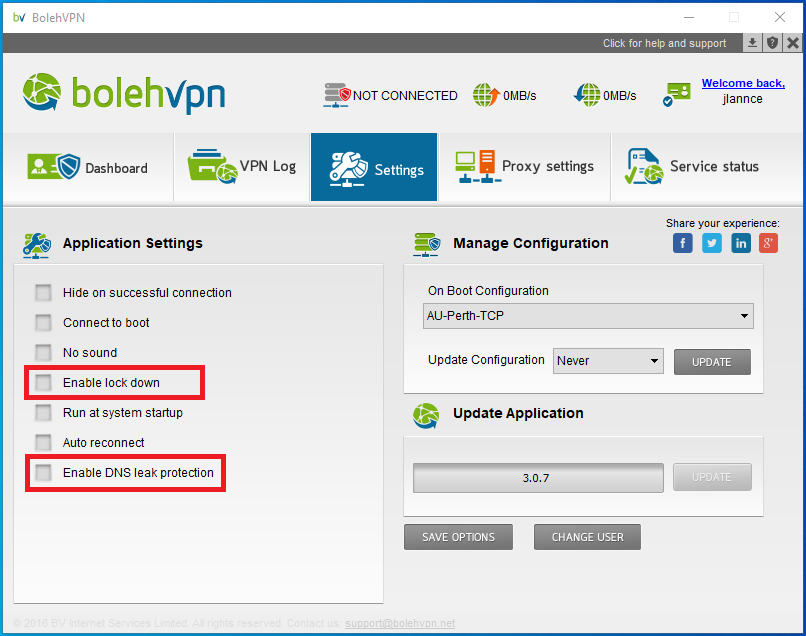Click the shield help icon in the top bar
This screenshot has width=806, height=636.
click(x=772, y=43)
